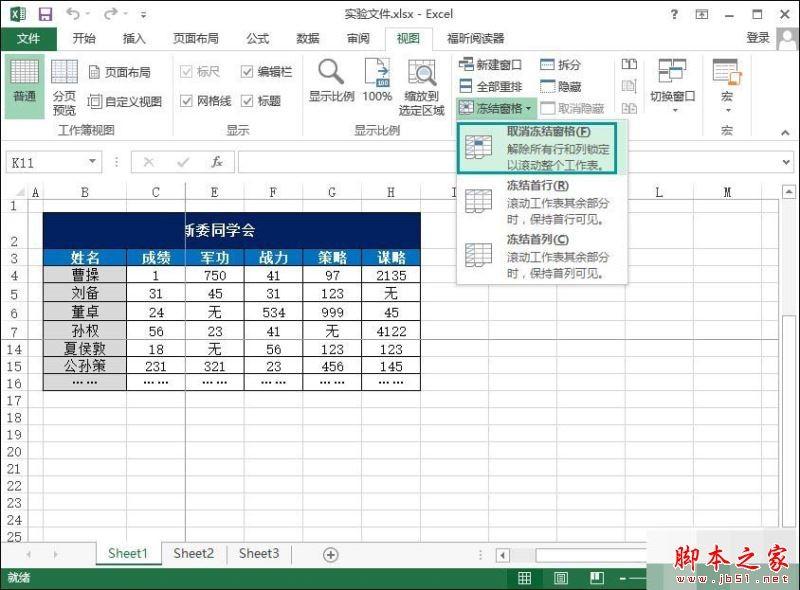The width and height of the screenshot is (800, 590).
Task: Switch to the 开始 ribbon tab
Action: pos(85,39)
